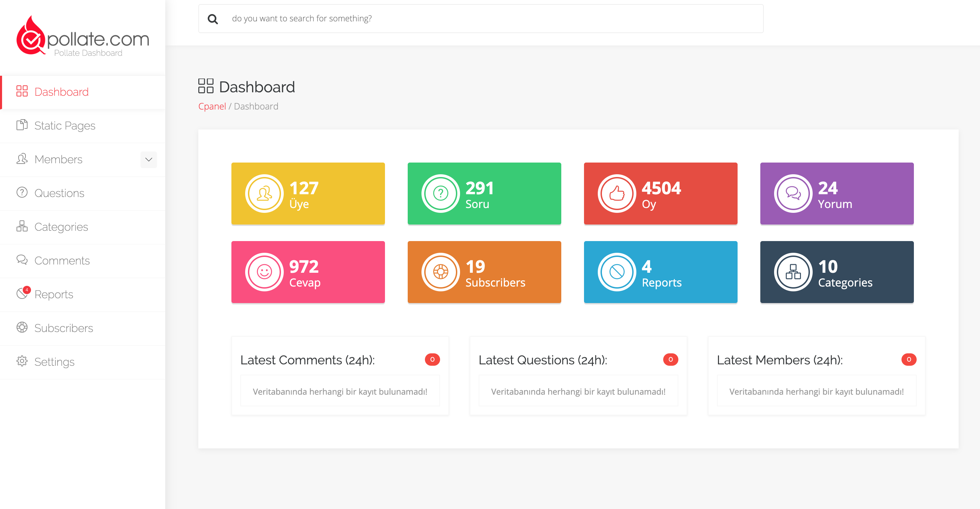Open the Comments speech-bubble icon
This screenshot has width=980, height=509.
tap(22, 260)
